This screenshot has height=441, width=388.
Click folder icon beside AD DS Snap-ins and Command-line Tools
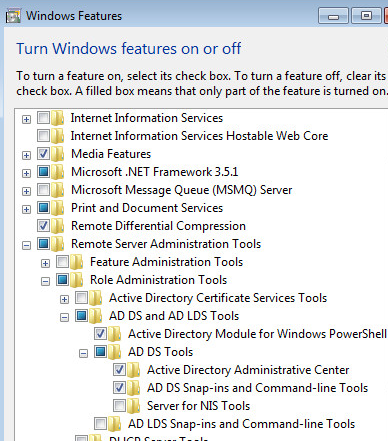pos(134,388)
